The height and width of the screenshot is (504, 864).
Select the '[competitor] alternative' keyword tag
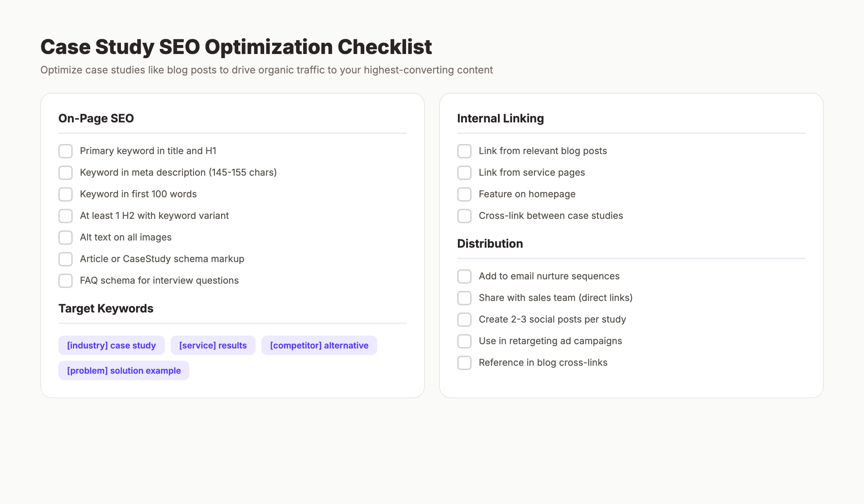[319, 345]
